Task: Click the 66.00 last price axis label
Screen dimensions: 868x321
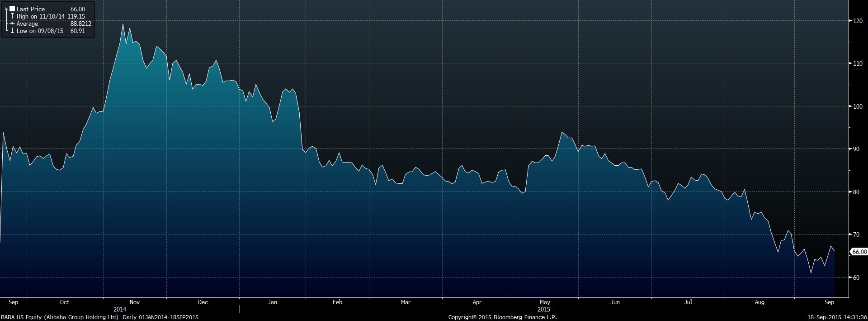Action: point(859,252)
